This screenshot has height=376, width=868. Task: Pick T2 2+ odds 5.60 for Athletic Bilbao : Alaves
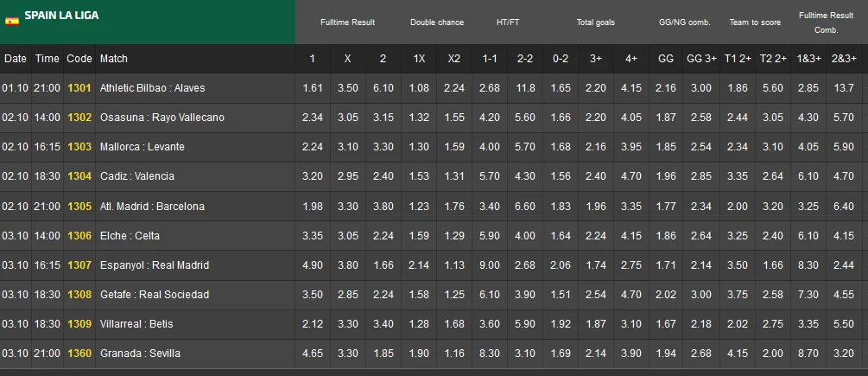coord(774,88)
